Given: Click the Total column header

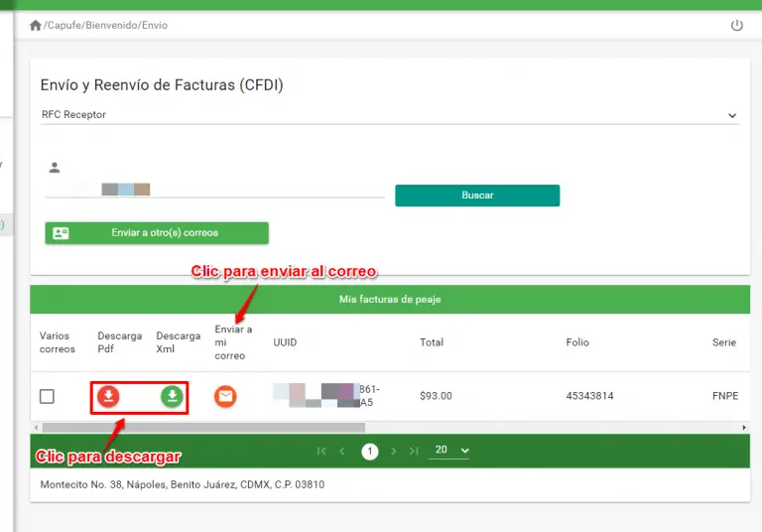Looking at the screenshot, I should coord(431,342).
